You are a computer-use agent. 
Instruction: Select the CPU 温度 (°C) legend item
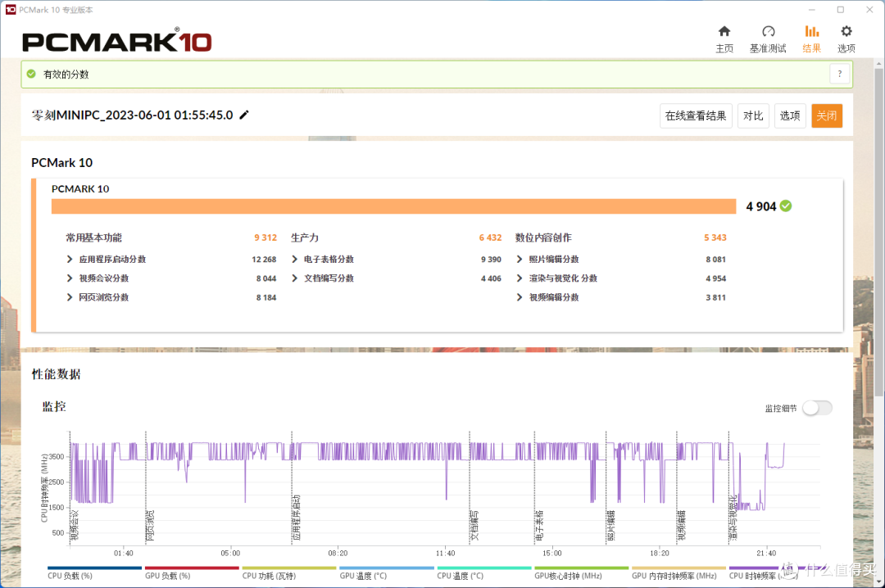pos(483,572)
